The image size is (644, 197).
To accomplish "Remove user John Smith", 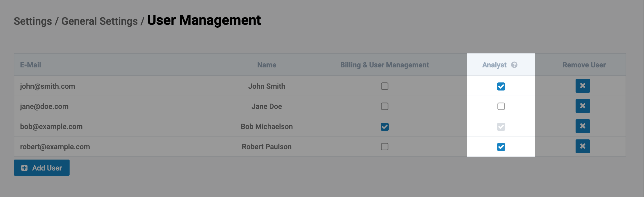I will [582, 86].
